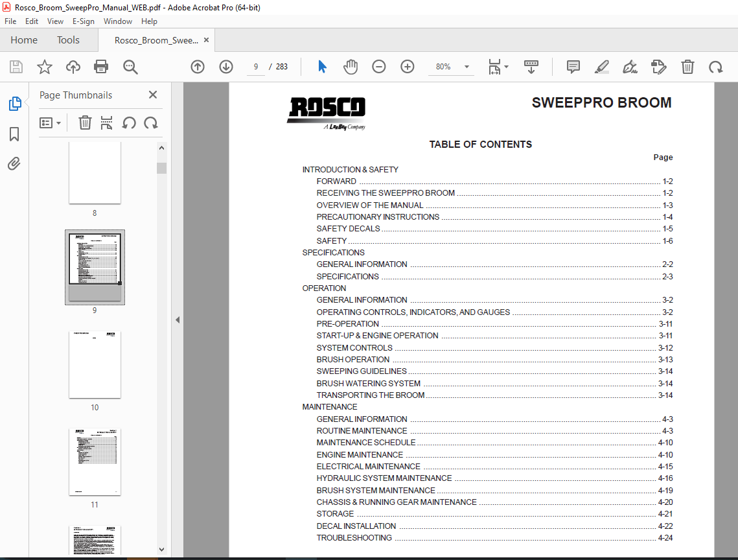This screenshot has width=738, height=560.
Task: Click the Save file icon
Action: [x=16, y=67]
